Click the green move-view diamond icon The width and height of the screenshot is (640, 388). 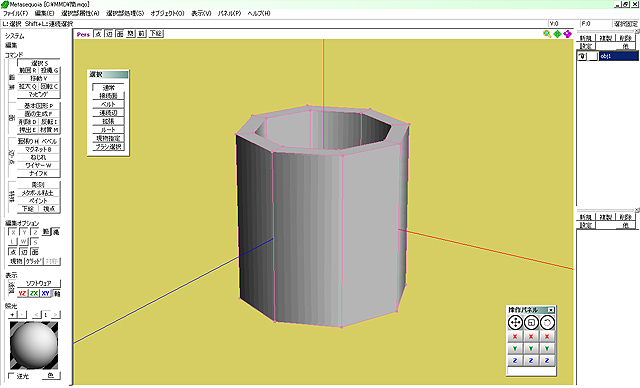pyautogui.click(x=558, y=34)
